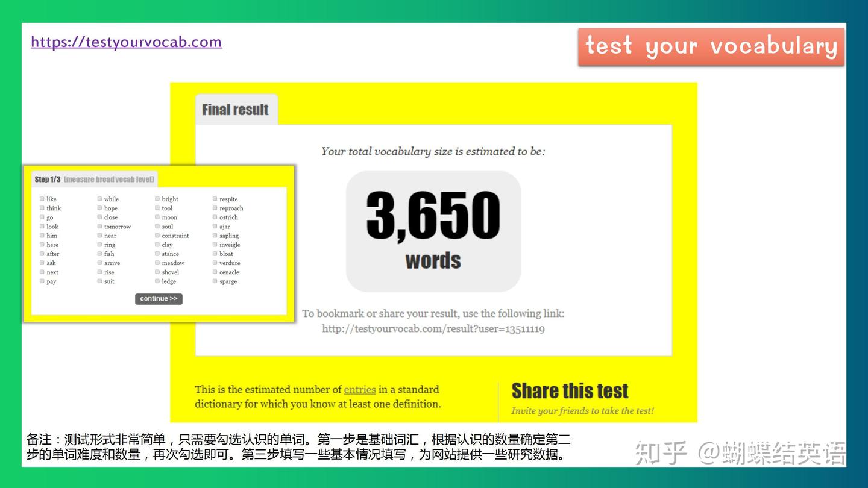Screen dimensions: 868x488
Task: Click the word 'words' under 3,650
Action: [x=433, y=261]
